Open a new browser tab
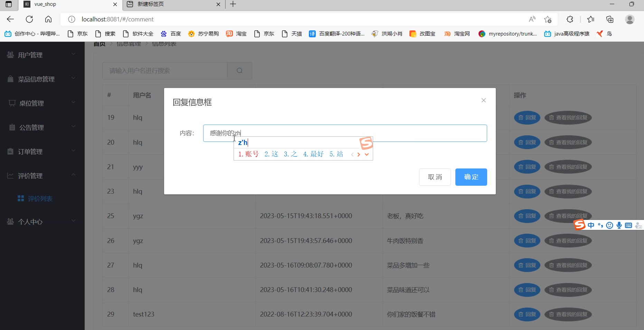Viewport: 644px width, 330px height. tap(233, 4)
